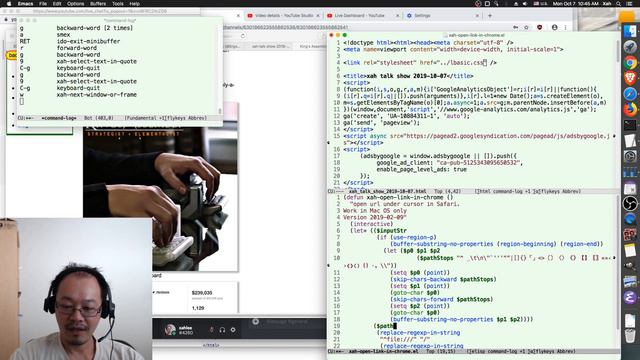Switch to Video details YouTube Studio tab
This screenshot has width=640, height=360.
(284, 16)
